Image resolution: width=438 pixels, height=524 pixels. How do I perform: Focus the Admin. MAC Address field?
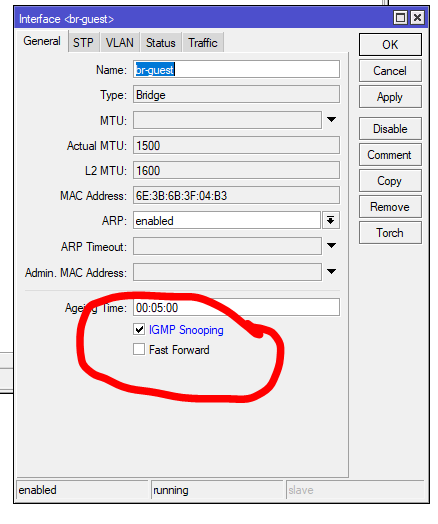point(228,272)
